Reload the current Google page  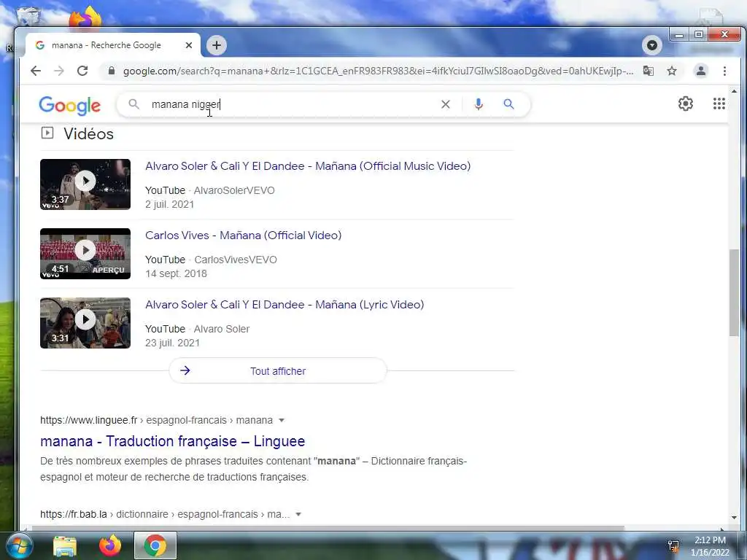click(82, 71)
